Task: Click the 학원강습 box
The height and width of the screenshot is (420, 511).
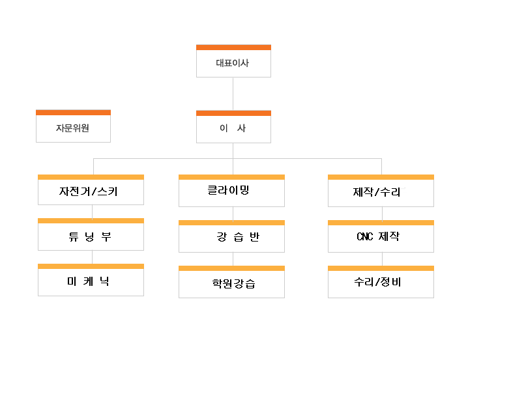Action: [x=232, y=282]
